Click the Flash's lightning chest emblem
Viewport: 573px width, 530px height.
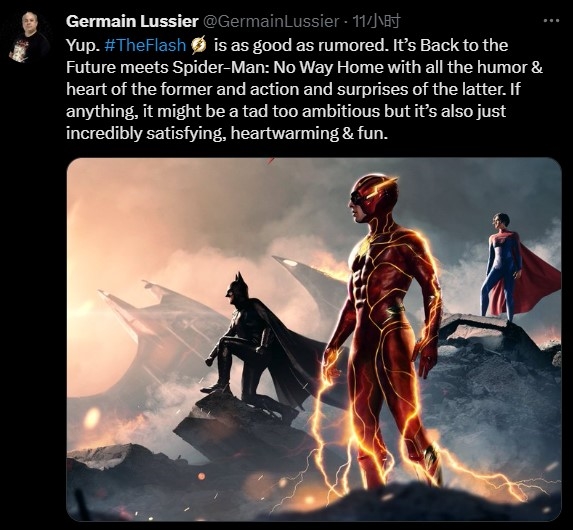(364, 247)
